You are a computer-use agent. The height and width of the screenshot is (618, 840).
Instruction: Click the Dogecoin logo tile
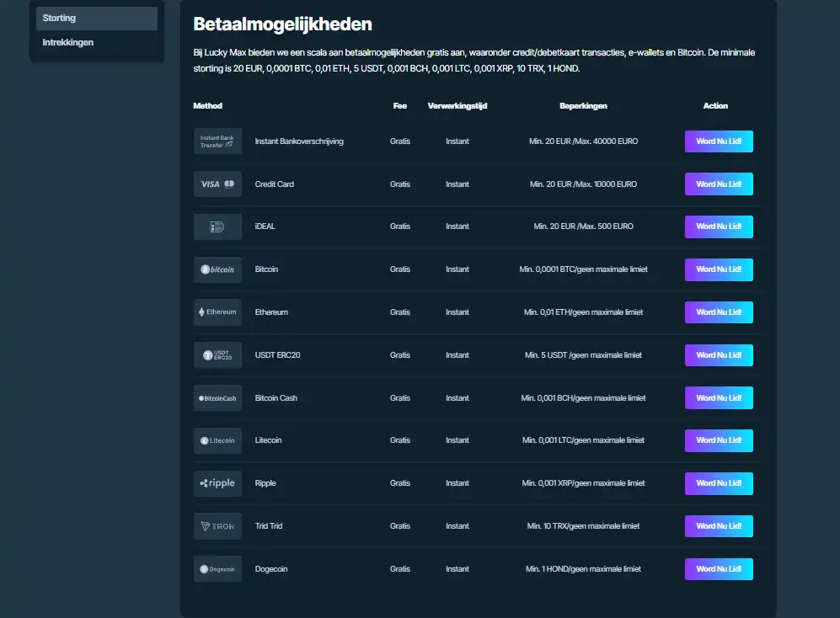coord(217,568)
